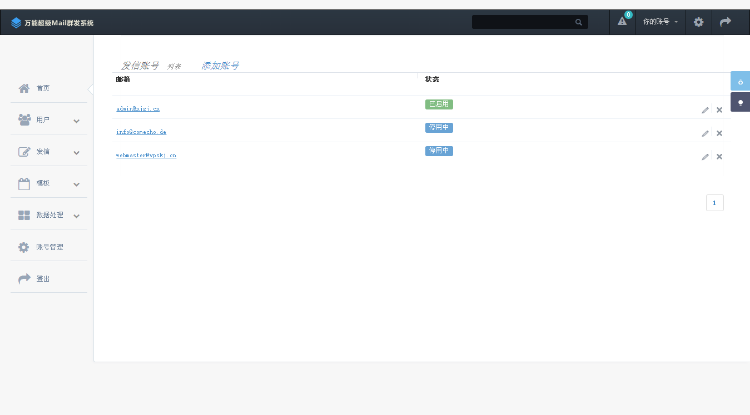Open the admin email address link
Viewport: 750px width, 415px height.
[x=138, y=109]
